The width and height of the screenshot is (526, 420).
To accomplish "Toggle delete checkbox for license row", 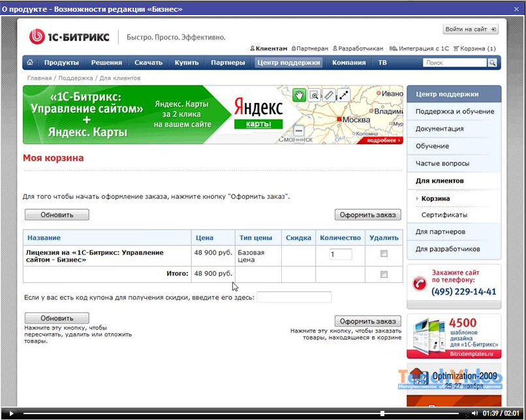I will point(384,254).
